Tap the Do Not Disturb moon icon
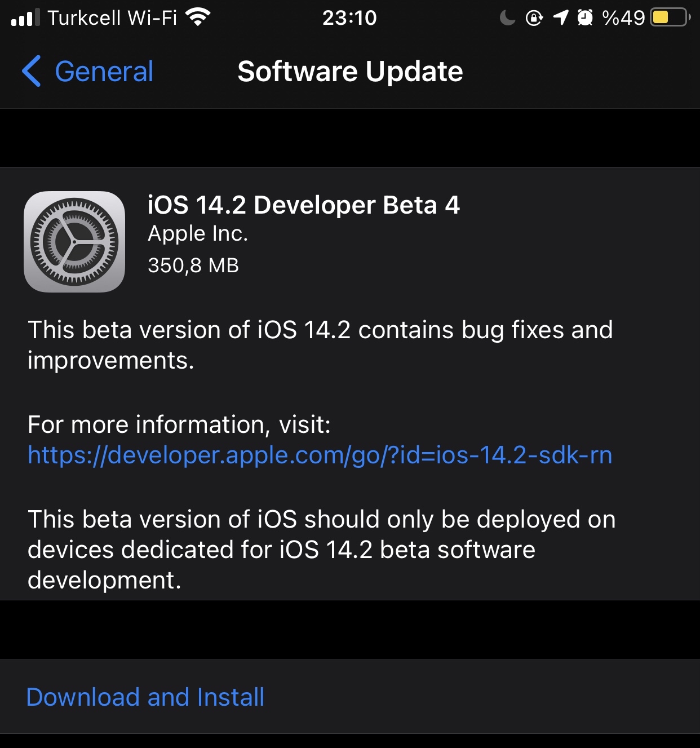The width and height of the screenshot is (700, 748). click(507, 18)
